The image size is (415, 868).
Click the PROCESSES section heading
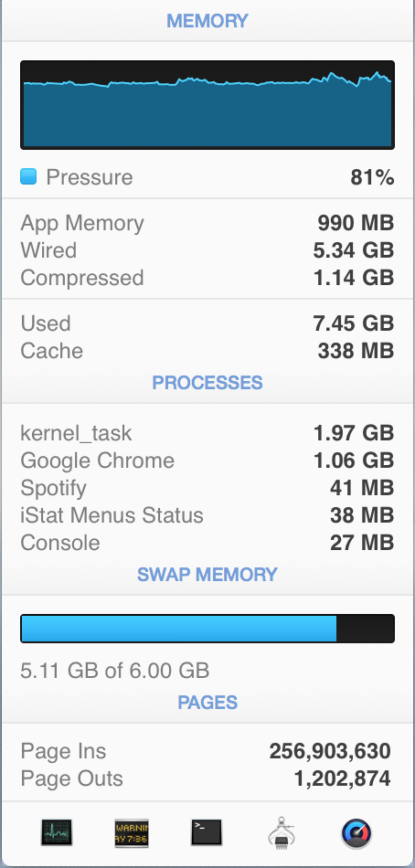pos(207,383)
